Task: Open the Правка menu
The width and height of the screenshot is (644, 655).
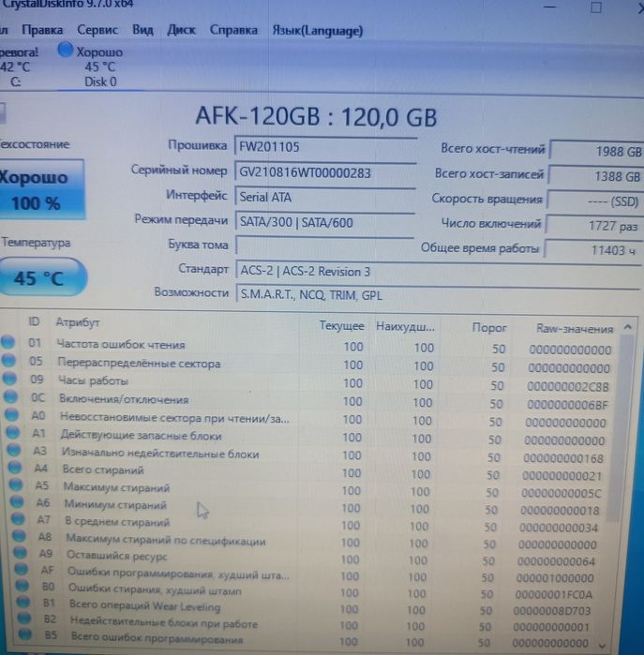Action: pos(42,30)
